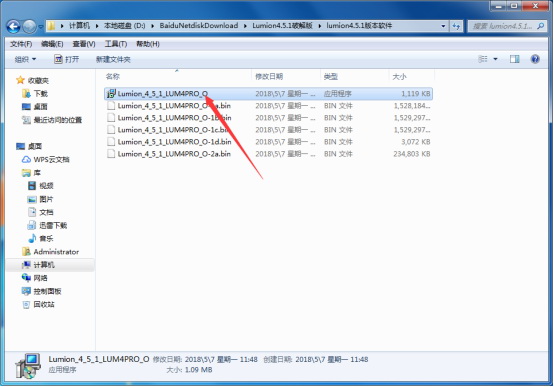Select the 库 libraries item

[x=31, y=173]
